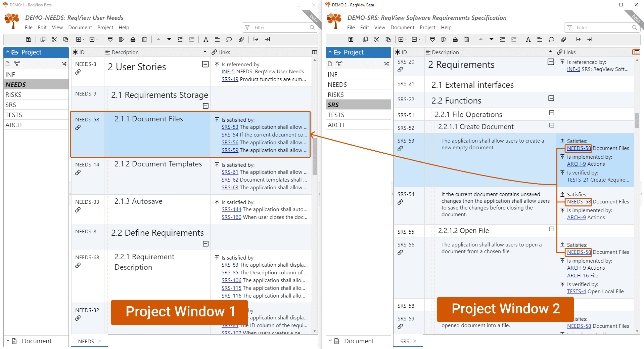Click the paragraph align icon in NEEDS window toolbar
This screenshot has width=644, height=349.
pyautogui.click(x=217, y=39)
